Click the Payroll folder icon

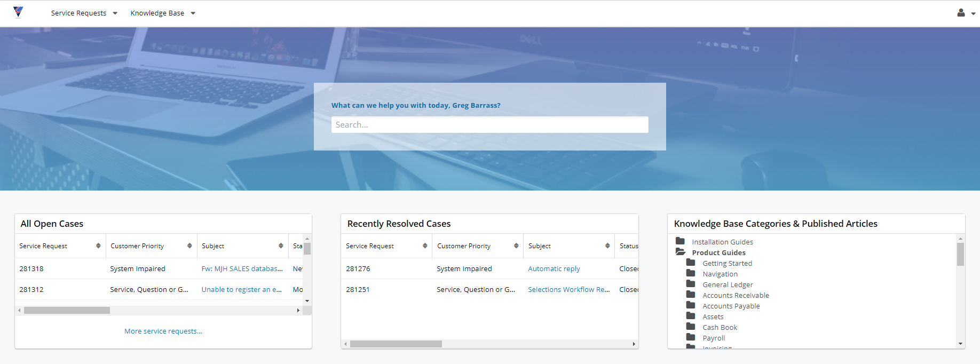pyautogui.click(x=691, y=337)
